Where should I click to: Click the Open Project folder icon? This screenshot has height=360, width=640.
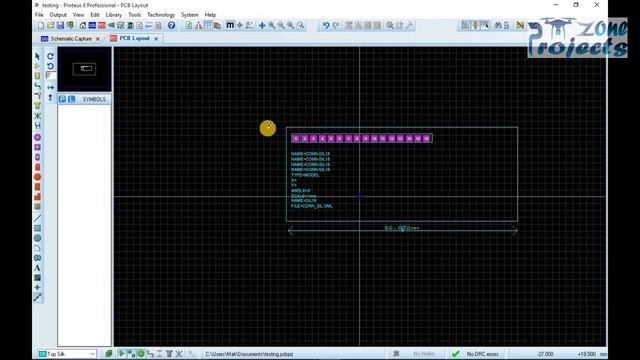pyautogui.click(x=51, y=25)
